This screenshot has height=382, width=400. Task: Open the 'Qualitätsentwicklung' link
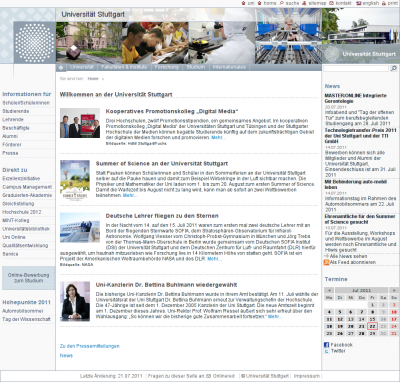click(x=25, y=245)
